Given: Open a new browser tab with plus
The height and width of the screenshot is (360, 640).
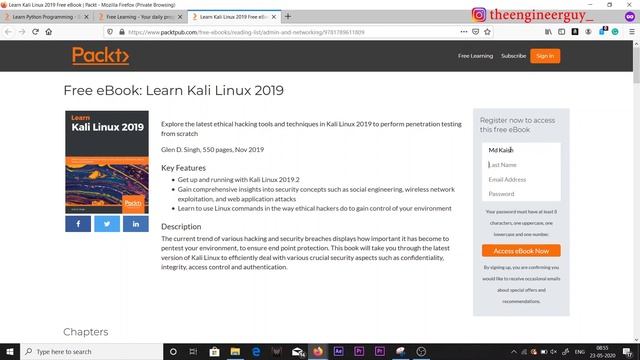Looking at the screenshot, I should (288, 17).
